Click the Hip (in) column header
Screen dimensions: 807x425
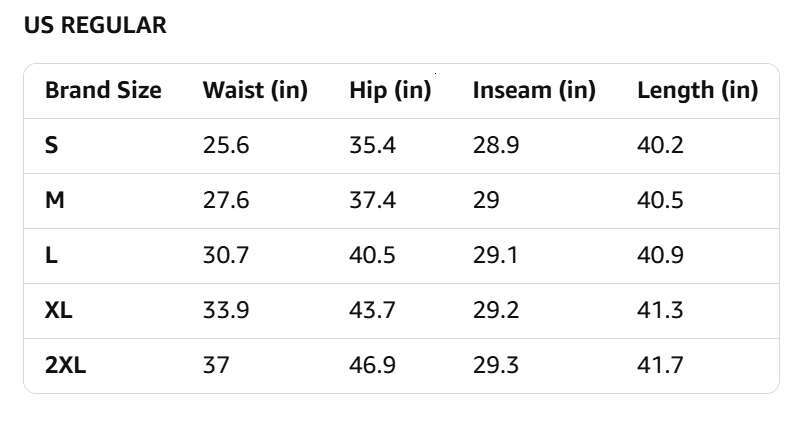pos(390,91)
